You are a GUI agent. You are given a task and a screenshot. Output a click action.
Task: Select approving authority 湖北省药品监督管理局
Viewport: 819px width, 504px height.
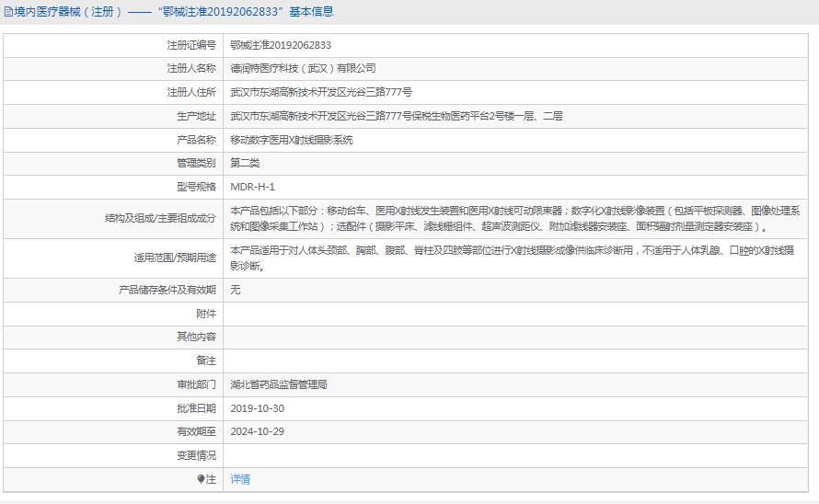(279, 385)
